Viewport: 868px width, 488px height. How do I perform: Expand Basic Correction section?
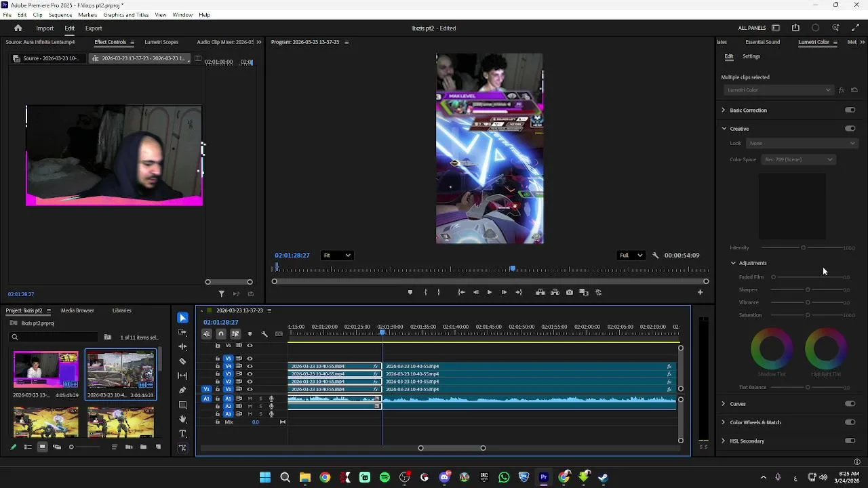(723, 110)
